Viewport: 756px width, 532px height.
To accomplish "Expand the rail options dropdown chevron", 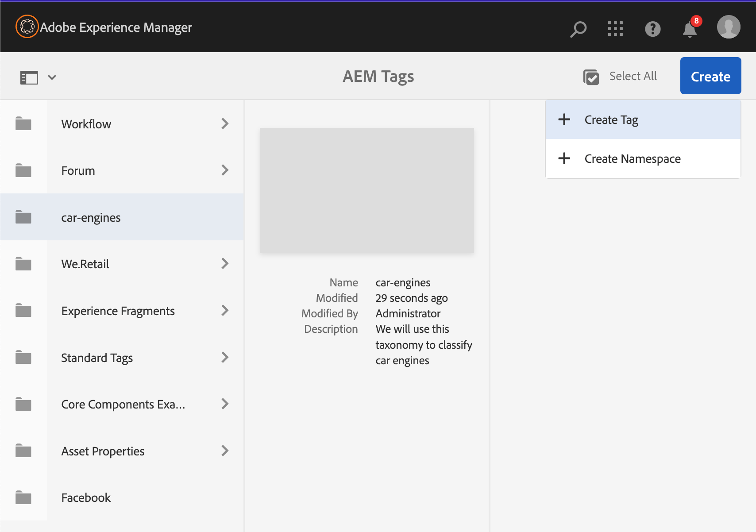I will point(52,77).
